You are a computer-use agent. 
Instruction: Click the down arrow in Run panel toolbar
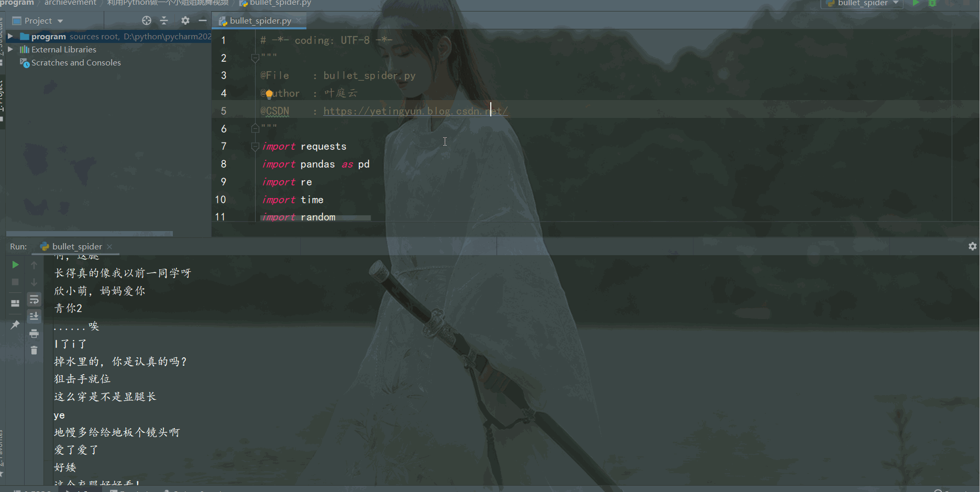(x=34, y=282)
